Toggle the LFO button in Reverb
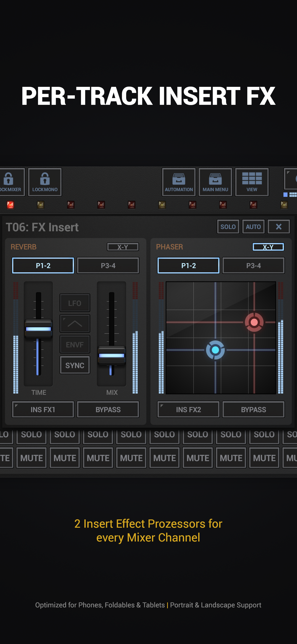The width and height of the screenshot is (297, 644). 75,303
